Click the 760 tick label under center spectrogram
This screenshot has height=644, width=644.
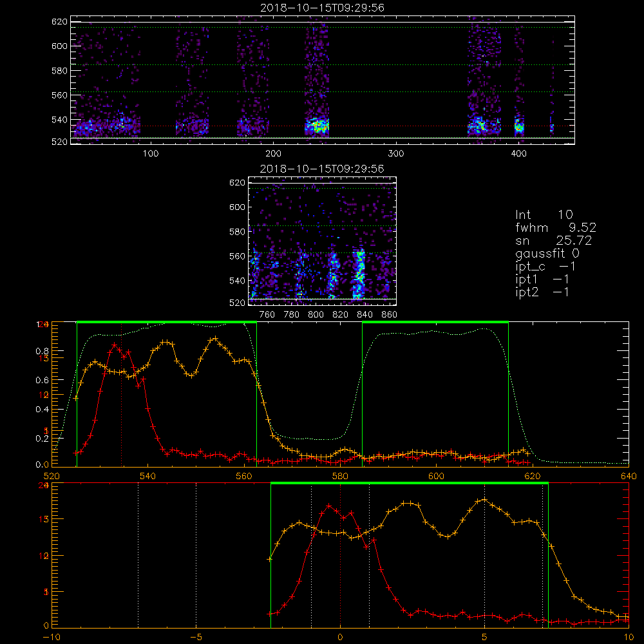click(267, 315)
